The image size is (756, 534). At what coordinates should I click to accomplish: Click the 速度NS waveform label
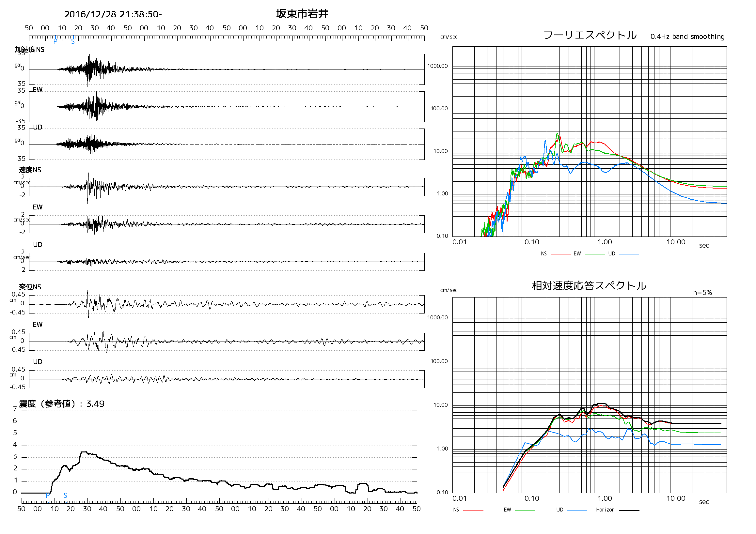coord(30,170)
